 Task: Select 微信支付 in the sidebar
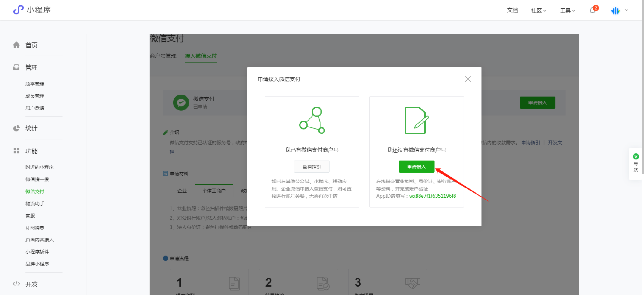pyautogui.click(x=35, y=192)
